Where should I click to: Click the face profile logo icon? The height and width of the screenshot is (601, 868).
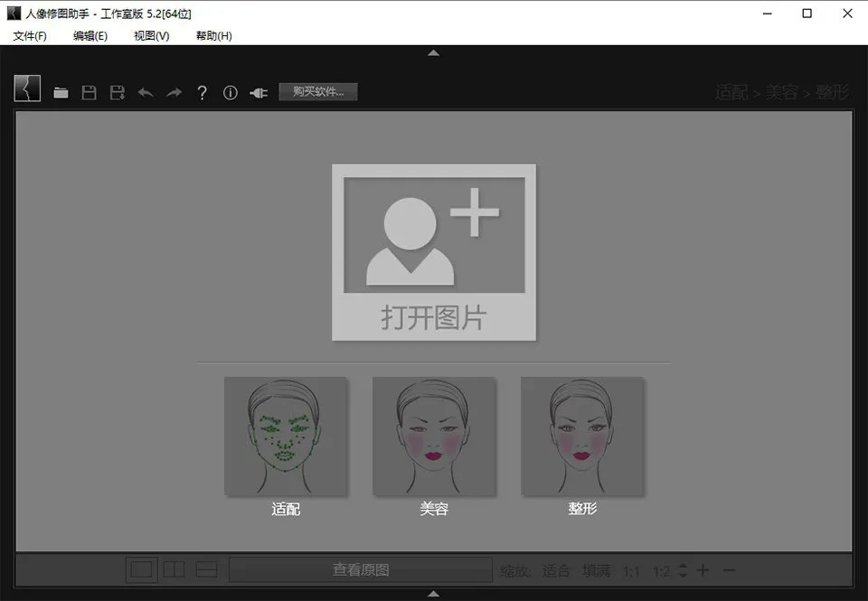click(x=27, y=89)
